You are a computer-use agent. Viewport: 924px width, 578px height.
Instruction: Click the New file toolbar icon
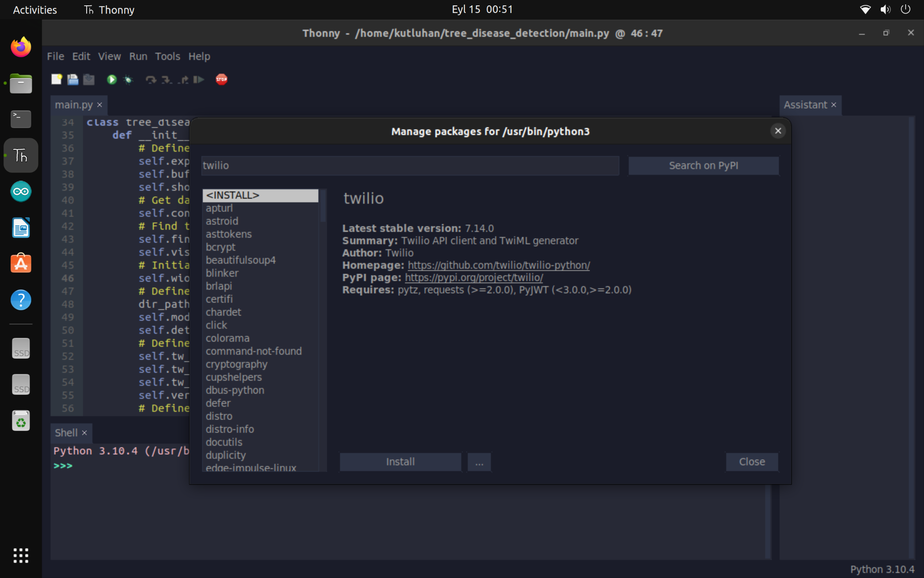(x=57, y=79)
